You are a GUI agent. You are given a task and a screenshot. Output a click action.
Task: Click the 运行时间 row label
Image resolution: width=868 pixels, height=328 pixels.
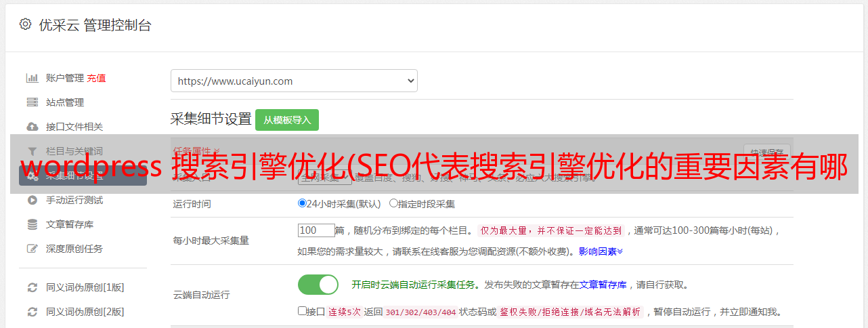click(x=192, y=203)
